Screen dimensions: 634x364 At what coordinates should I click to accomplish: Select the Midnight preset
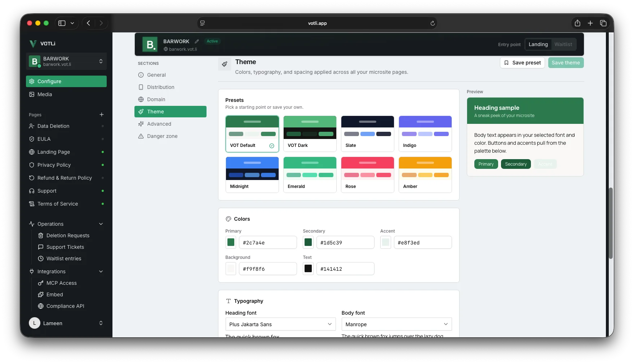(252, 175)
